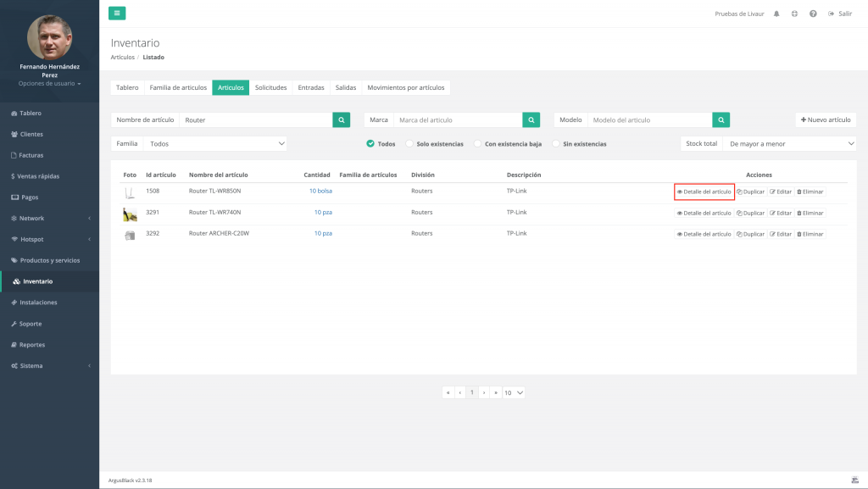This screenshot has width=868, height=489.
Task: Search by article name magnifier button
Action: click(x=342, y=120)
